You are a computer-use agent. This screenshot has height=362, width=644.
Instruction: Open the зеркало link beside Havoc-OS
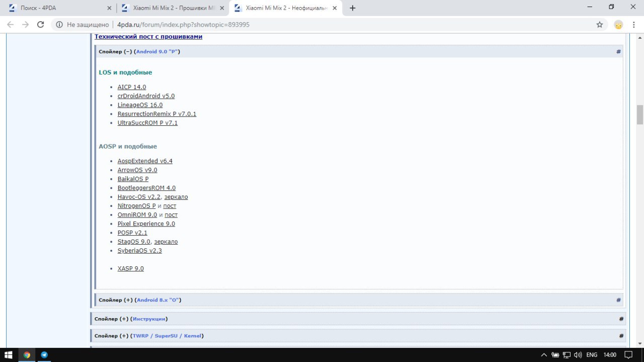(x=176, y=197)
